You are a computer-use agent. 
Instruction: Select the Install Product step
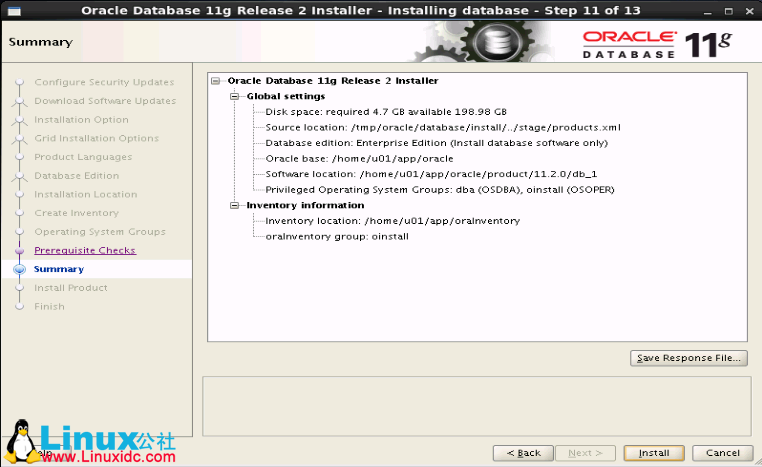pos(71,288)
